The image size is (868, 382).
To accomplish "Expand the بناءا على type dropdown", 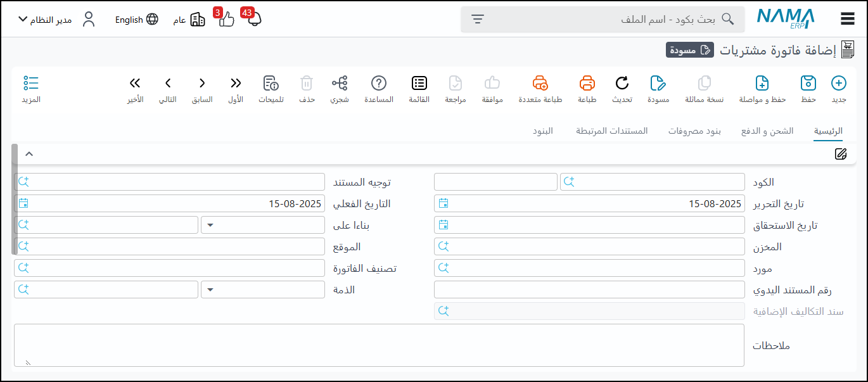I will click(x=210, y=225).
